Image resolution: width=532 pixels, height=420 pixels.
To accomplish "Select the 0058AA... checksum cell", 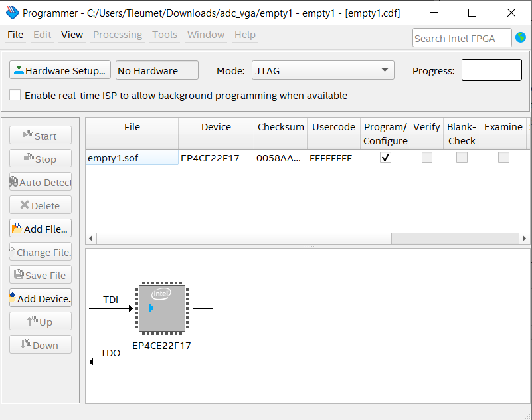I will pos(280,157).
